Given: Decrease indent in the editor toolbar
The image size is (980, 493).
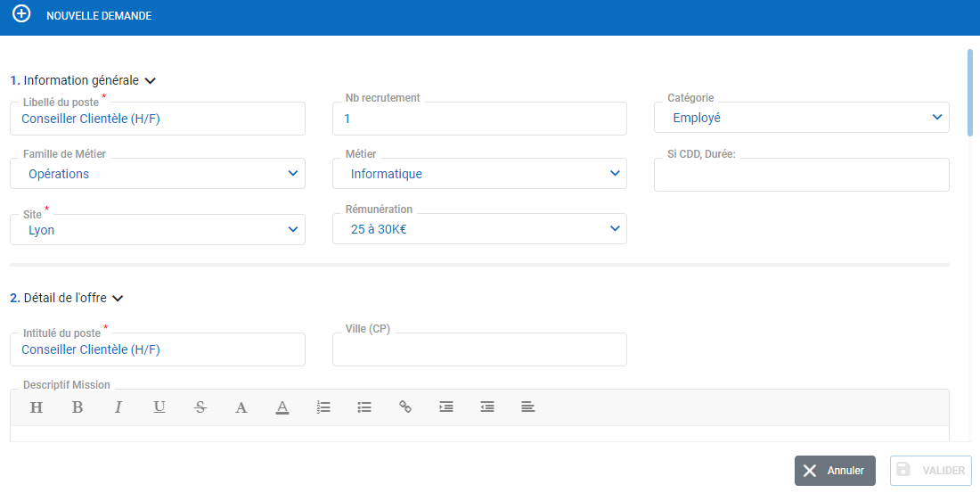Looking at the screenshot, I should (x=487, y=407).
